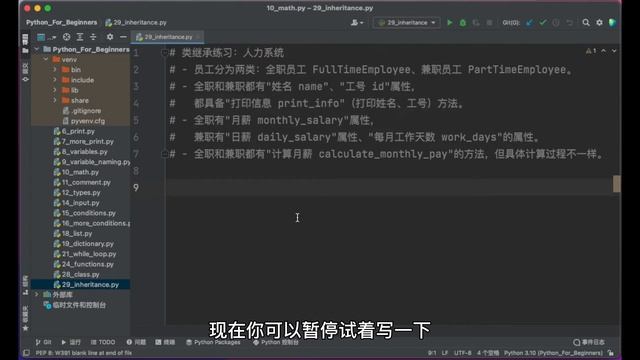Click the Python 3.10 interpreter status widget
The image size is (640, 360).
pyautogui.click(x=553, y=353)
